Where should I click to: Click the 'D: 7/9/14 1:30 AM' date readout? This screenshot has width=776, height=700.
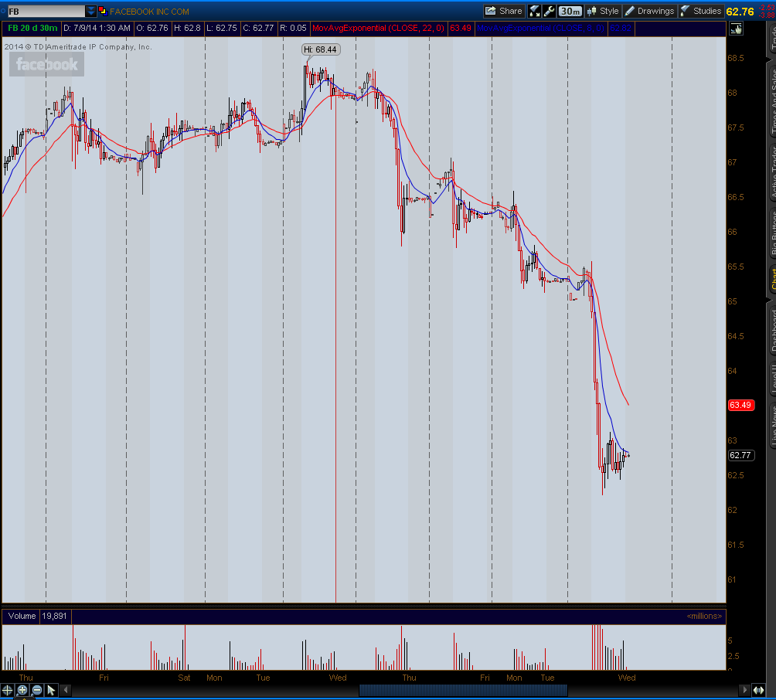97,28
